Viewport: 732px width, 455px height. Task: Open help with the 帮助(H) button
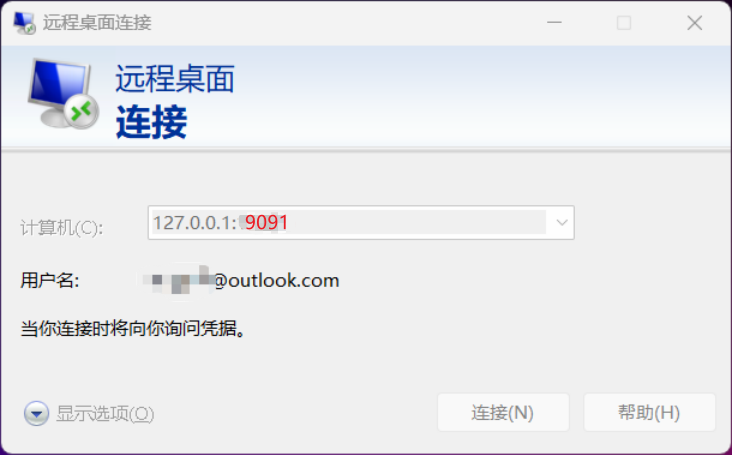pos(649,413)
